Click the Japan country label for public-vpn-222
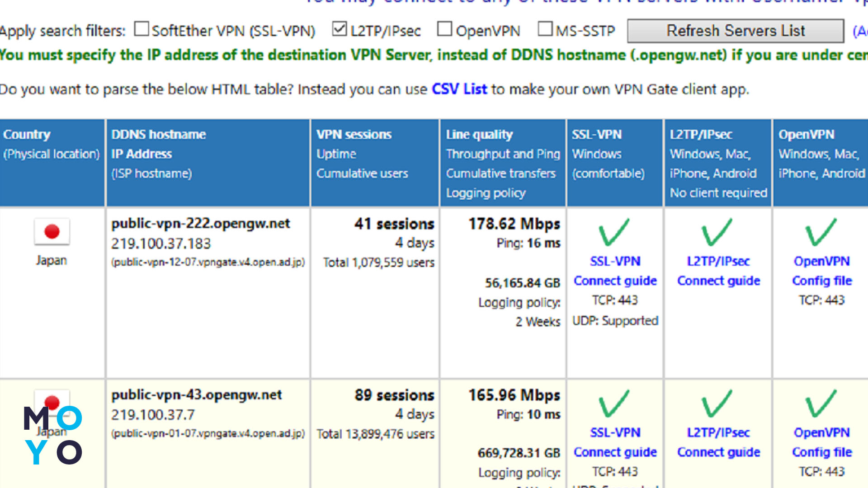 52,260
